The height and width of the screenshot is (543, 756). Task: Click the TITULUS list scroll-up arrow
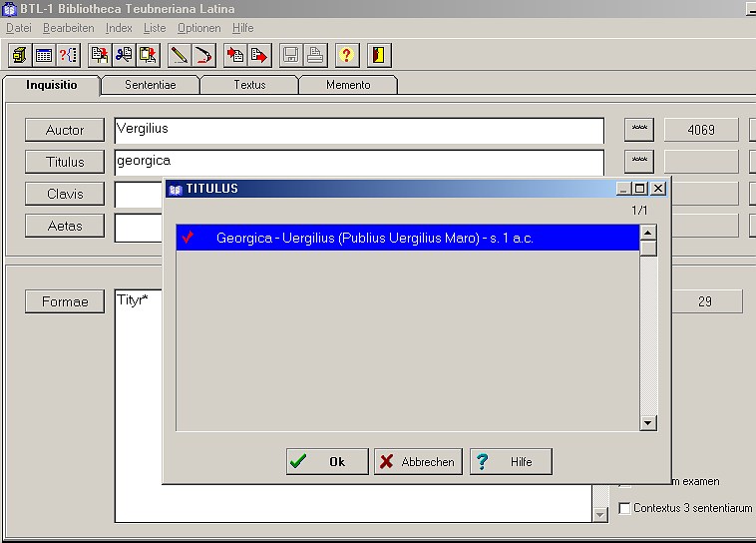(x=648, y=233)
